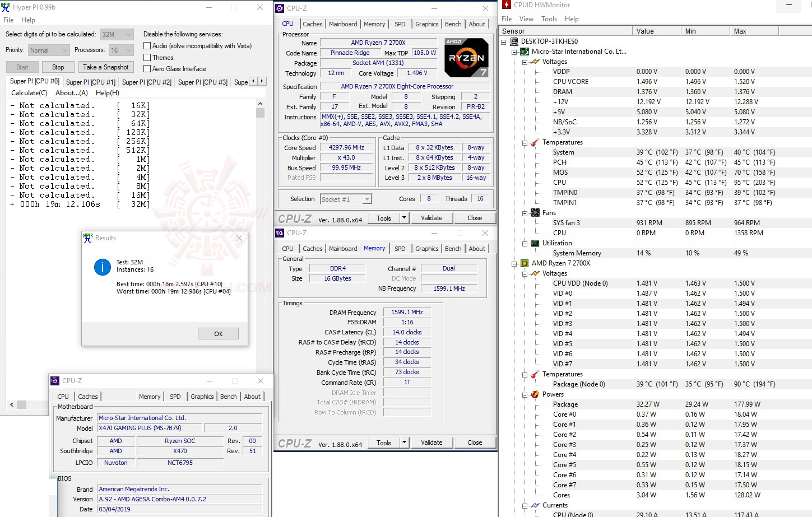Check Audio (solve incompatibility with Vista)
This screenshot has height=517, width=812.
point(147,45)
